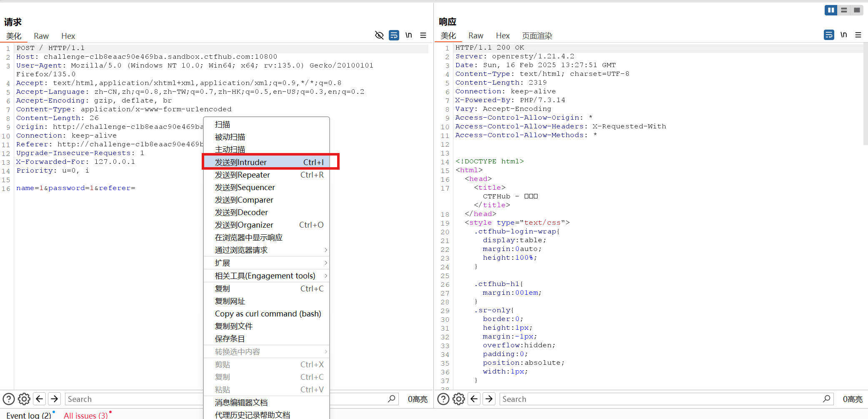Go to next match in response search
Viewport: 868px width, 419px height.
[489, 399]
